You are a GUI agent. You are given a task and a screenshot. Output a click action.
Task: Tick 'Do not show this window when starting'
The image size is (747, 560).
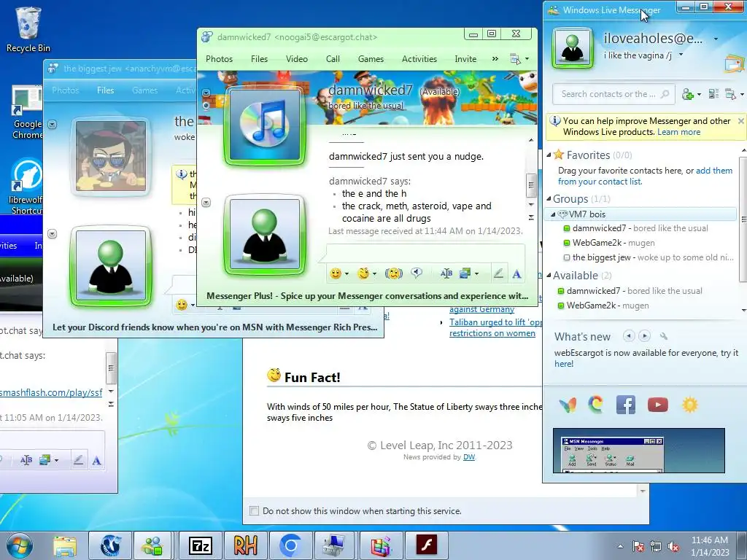coord(255,511)
